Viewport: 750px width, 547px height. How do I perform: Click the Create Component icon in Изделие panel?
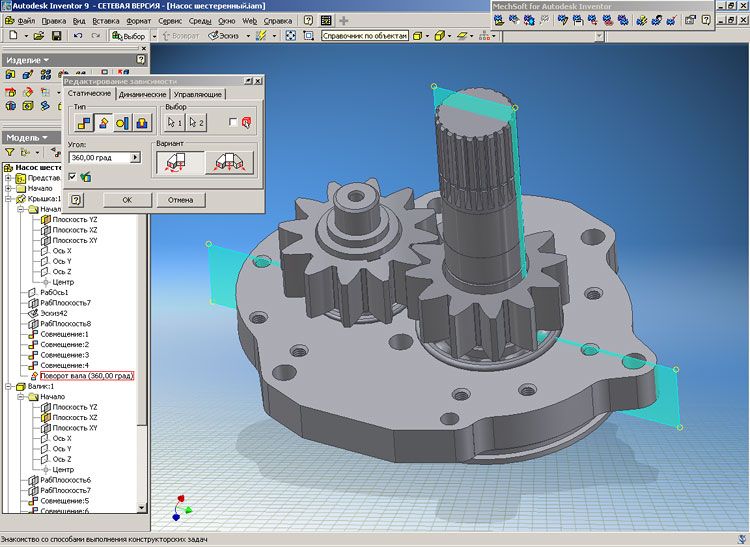point(28,74)
